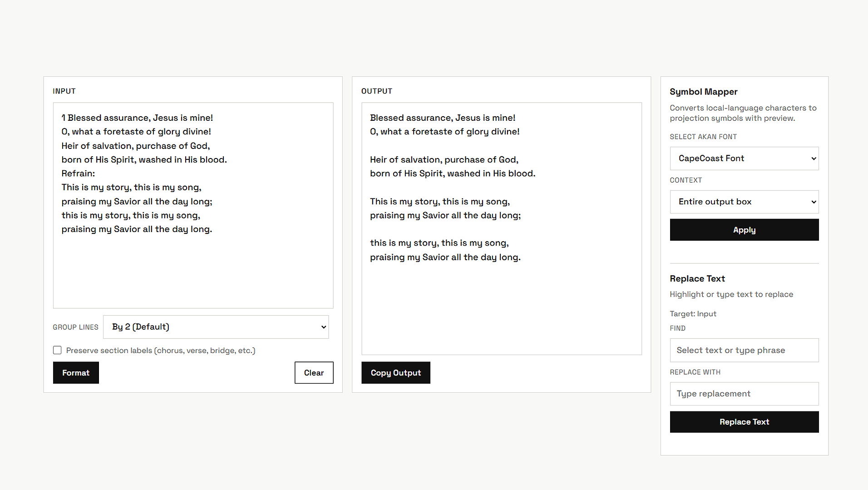This screenshot has height=490, width=868.
Task: Click output line 'O, what a foretaste of glory divine!'
Action: pos(444,132)
